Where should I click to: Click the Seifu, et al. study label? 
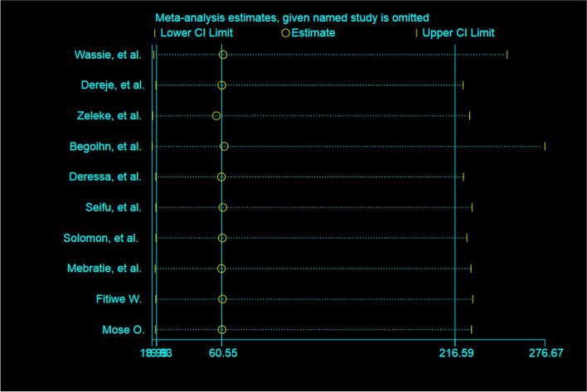tap(112, 207)
